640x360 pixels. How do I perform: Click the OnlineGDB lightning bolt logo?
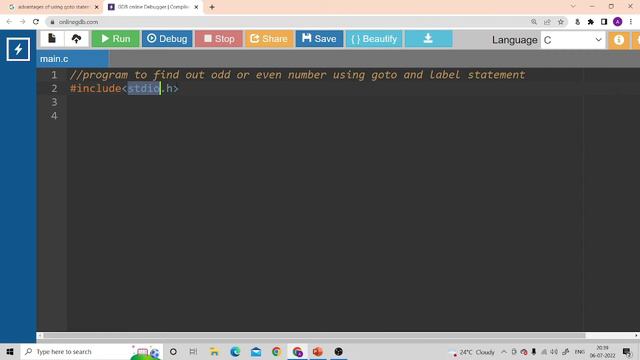tap(18, 49)
